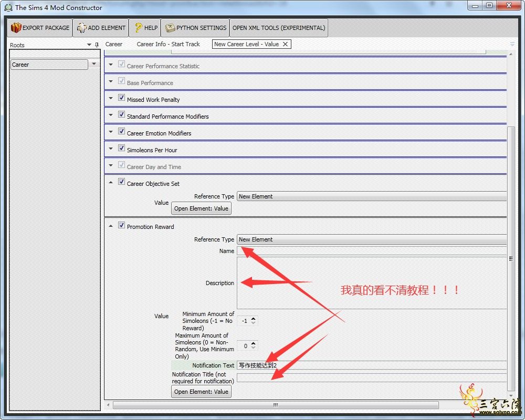Expand Standard Performance Modifiers section

click(111, 115)
